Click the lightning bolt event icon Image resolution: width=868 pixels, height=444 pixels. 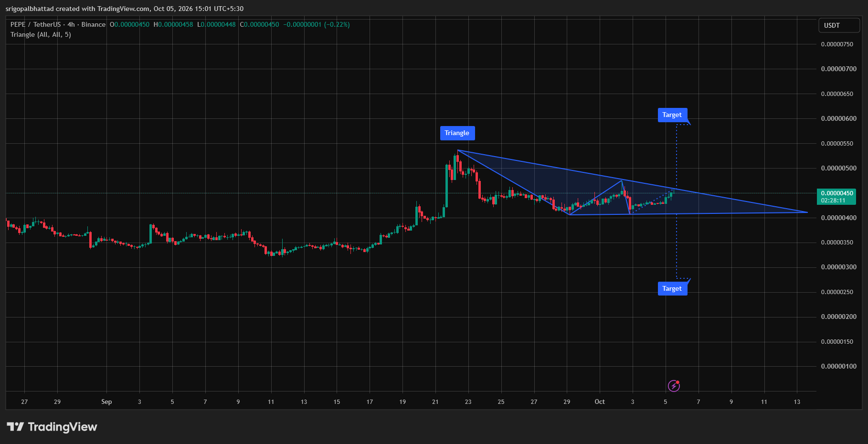pyautogui.click(x=674, y=386)
